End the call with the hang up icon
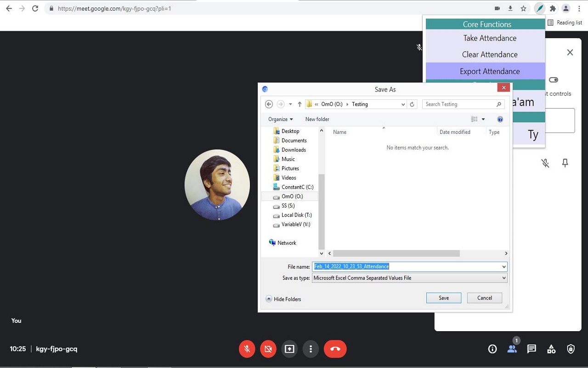Image resolution: width=588 pixels, height=368 pixels. coord(335,349)
